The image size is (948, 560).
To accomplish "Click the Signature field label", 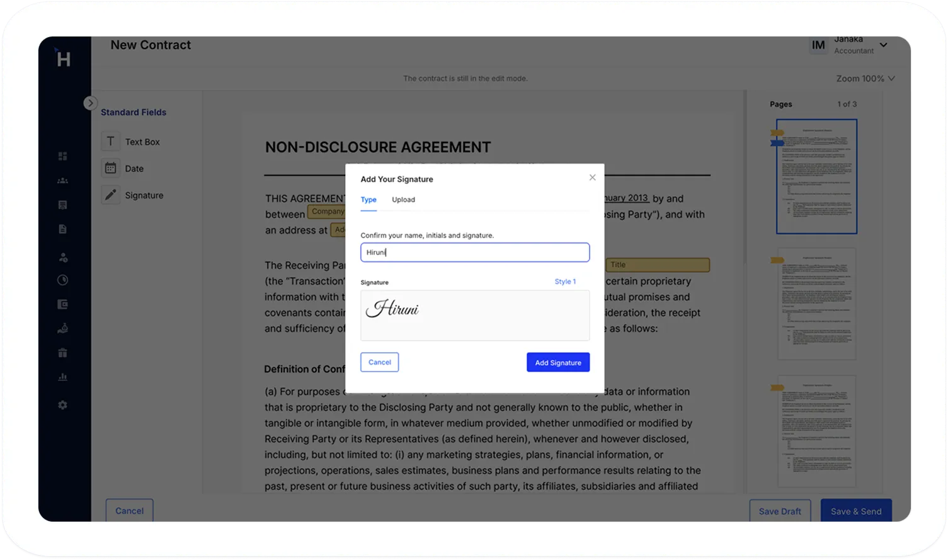I will (x=144, y=195).
